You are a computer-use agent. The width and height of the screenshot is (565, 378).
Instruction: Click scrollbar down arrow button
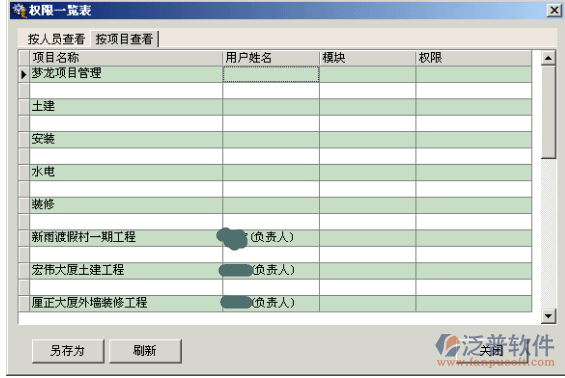click(x=548, y=316)
